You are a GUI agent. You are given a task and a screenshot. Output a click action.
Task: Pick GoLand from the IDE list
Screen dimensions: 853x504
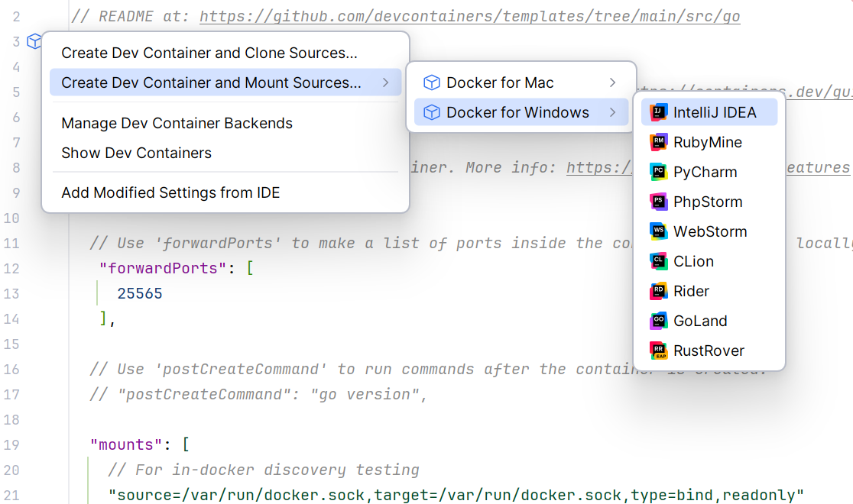[x=709, y=321]
